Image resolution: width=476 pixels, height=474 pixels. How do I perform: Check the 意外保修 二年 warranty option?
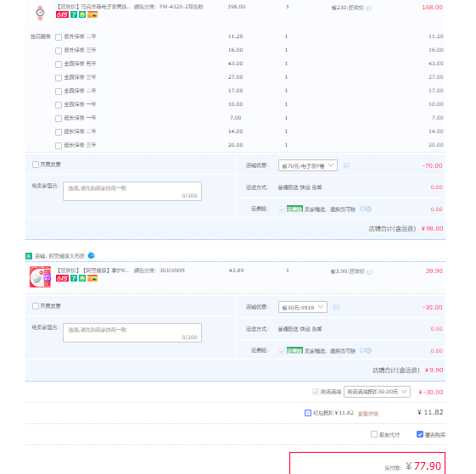pos(59,37)
